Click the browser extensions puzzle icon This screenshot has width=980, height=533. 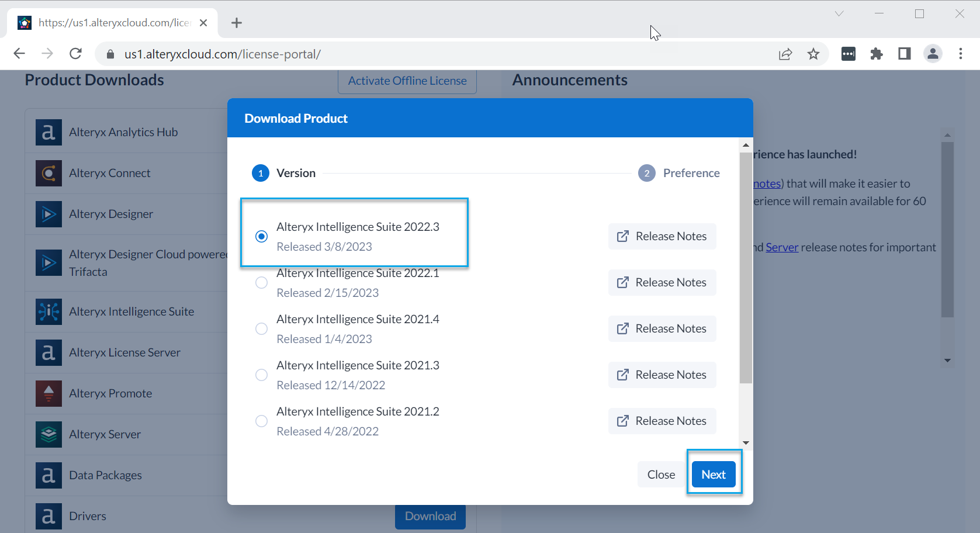coord(877,54)
